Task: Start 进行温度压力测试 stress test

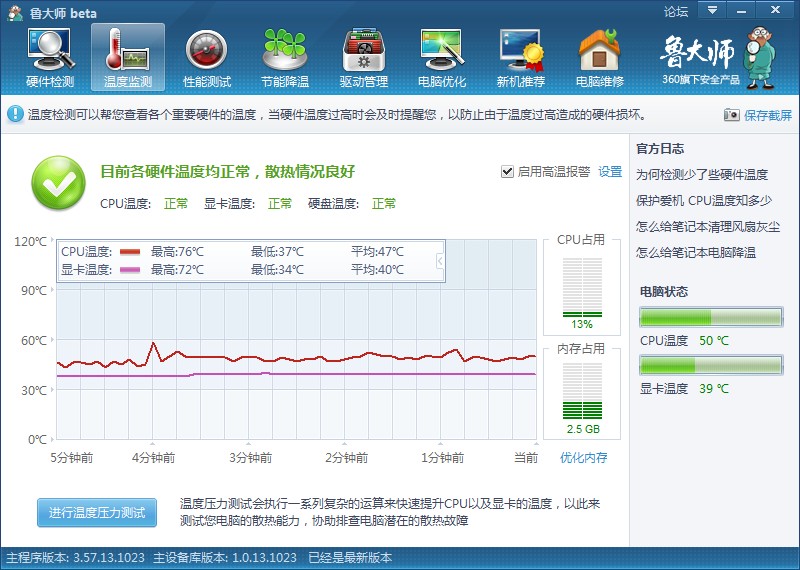Action: pyautogui.click(x=97, y=512)
